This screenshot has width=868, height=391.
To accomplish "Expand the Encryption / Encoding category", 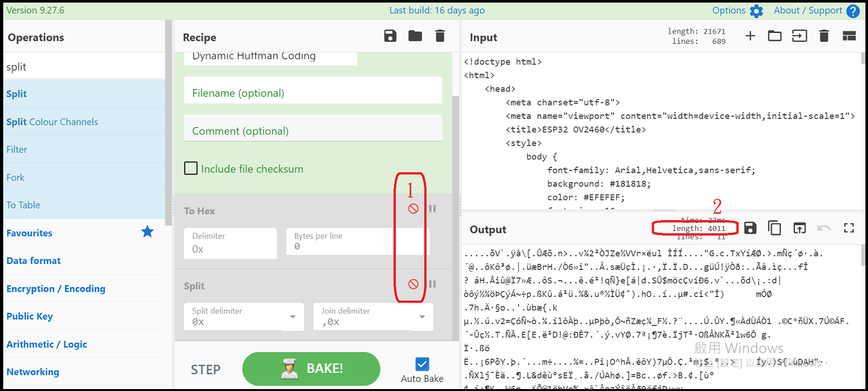I will pos(84,288).
